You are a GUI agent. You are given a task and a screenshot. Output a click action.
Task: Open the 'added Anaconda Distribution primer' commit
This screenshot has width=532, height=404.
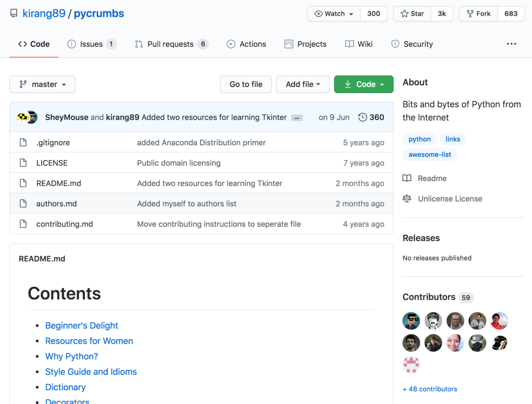[x=201, y=143]
